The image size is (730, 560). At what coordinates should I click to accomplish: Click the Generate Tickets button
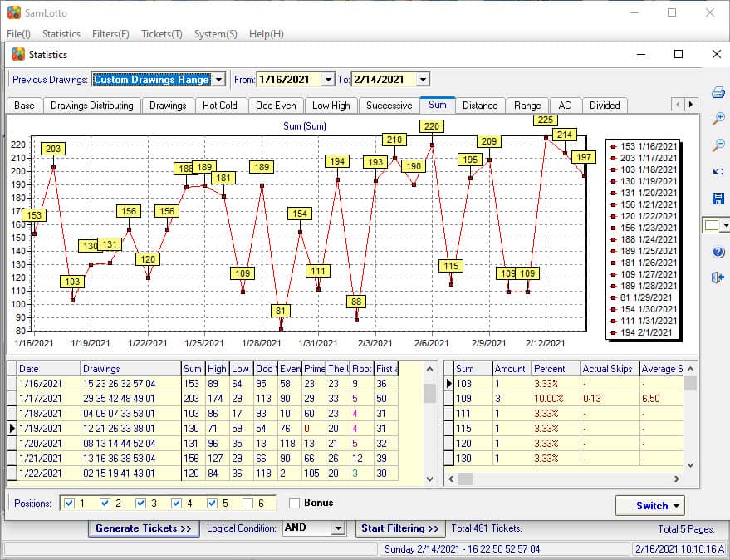coord(144,528)
